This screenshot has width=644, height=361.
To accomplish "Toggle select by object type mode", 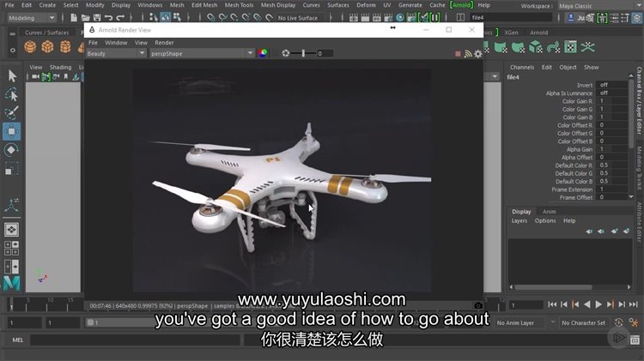I will point(165,18).
